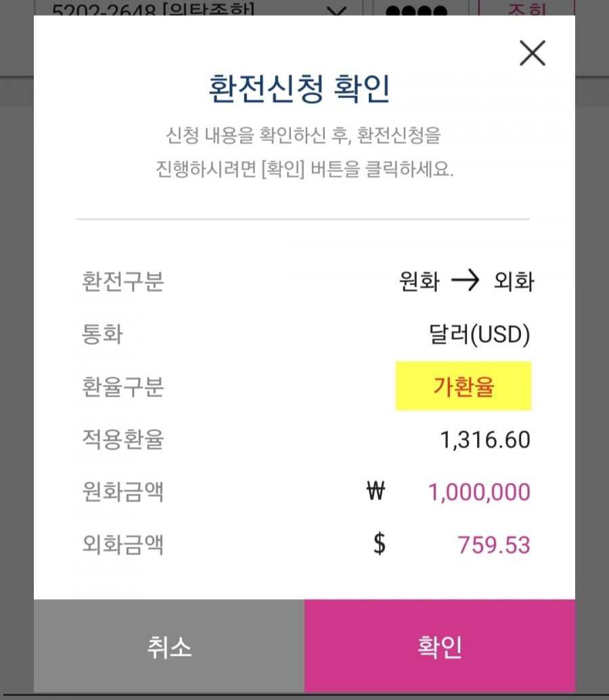Click the 환율구분 row label
The image size is (609, 700).
(x=123, y=387)
